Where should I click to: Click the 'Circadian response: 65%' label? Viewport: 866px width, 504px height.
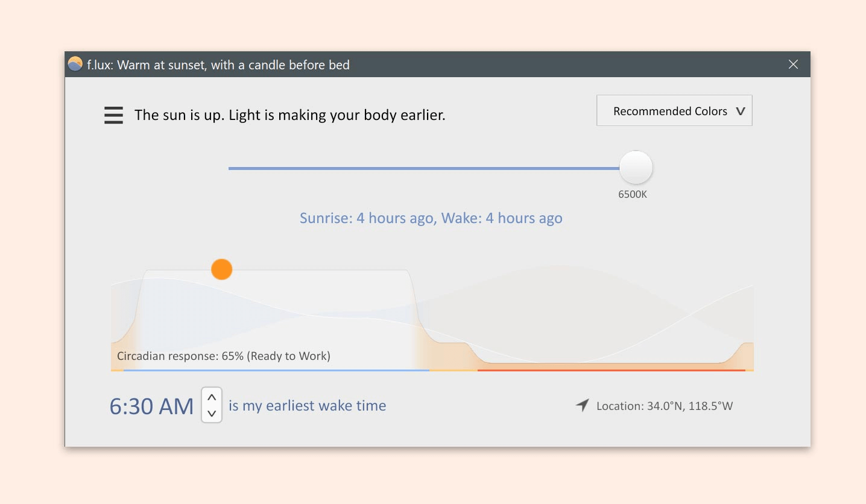(223, 356)
